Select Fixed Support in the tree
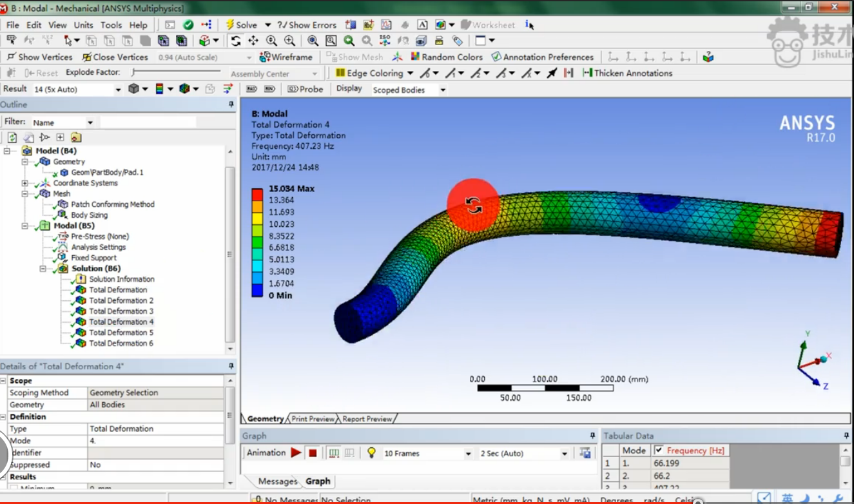The height and width of the screenshot is (504, 854). [x=93, y=258]
